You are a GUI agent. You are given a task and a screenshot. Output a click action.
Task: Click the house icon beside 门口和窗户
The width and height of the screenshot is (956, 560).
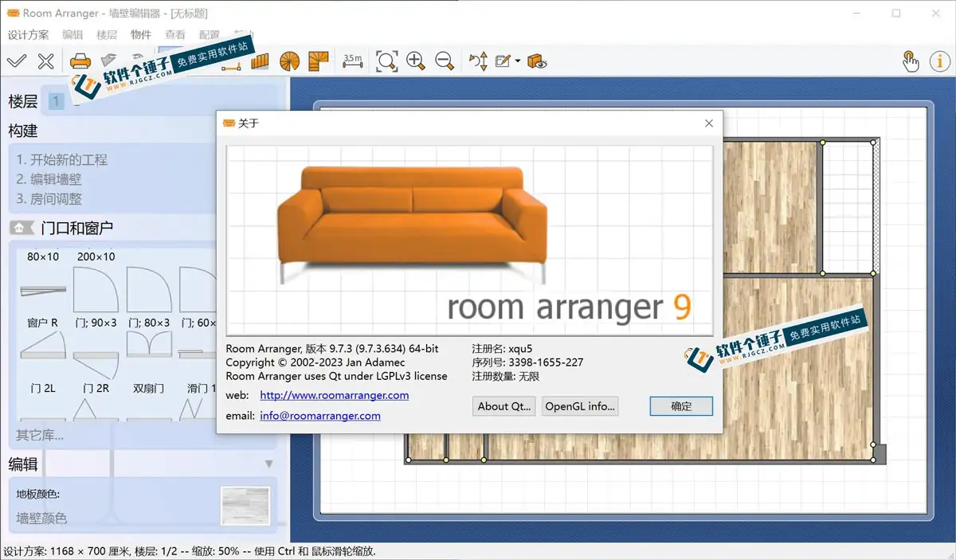[x=22, y=228]
